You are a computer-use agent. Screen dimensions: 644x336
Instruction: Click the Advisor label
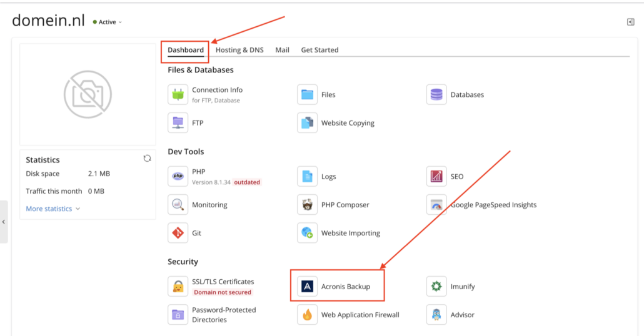(x=463, y=315)
